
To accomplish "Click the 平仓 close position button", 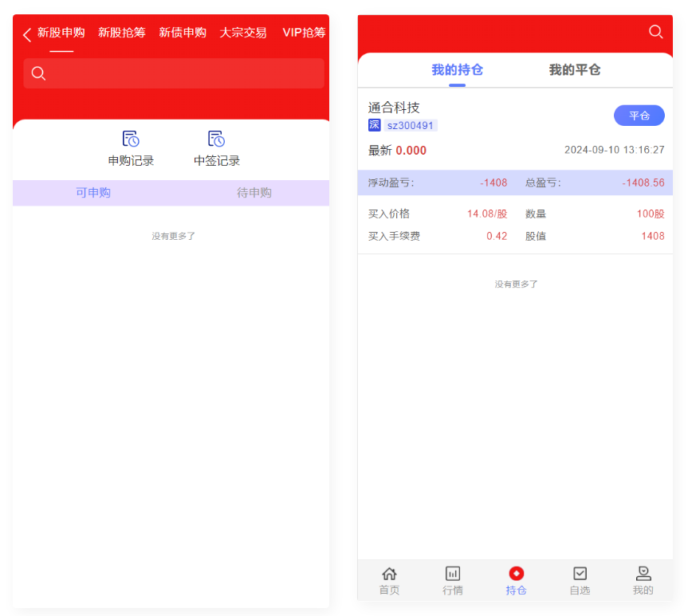I will [639, 116].
